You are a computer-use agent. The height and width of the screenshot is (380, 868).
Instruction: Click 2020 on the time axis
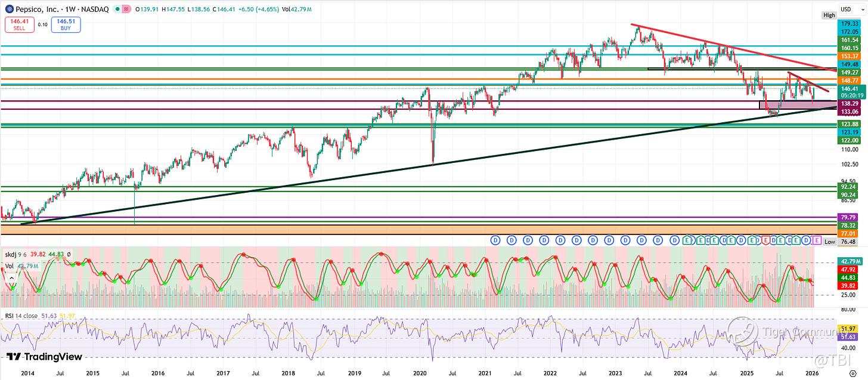[418, 373]
